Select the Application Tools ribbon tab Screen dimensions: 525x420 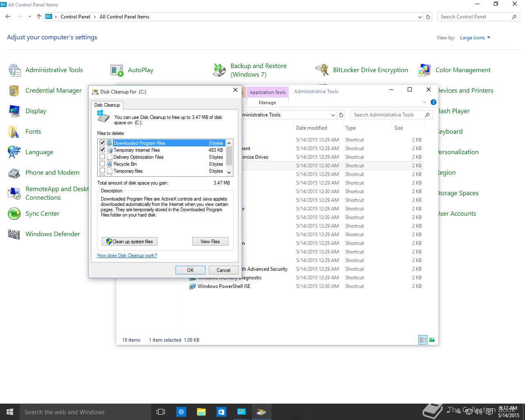coord(267,92)
